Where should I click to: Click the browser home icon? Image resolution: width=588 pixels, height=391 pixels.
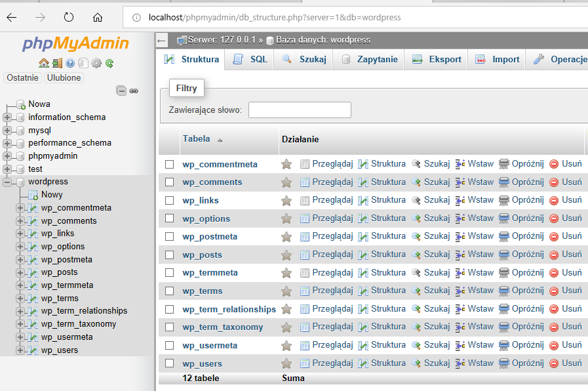point(98,17)
